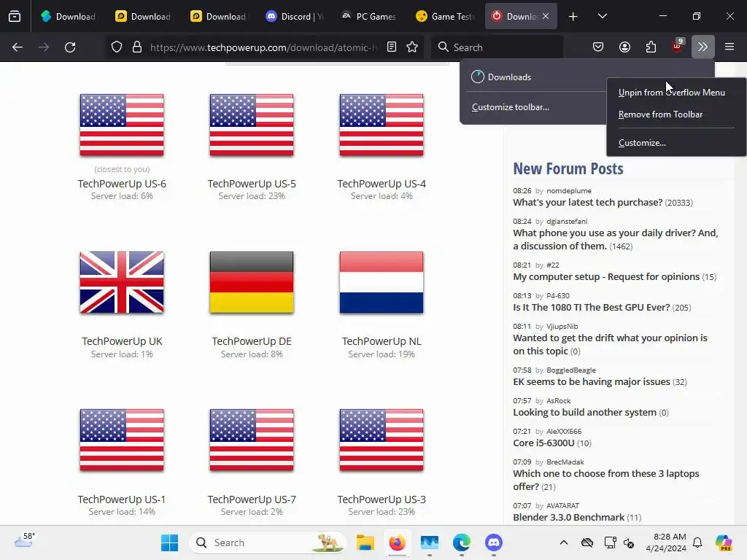
Task: Show hidden tray icons chevron
Action: tap(564, 542)
